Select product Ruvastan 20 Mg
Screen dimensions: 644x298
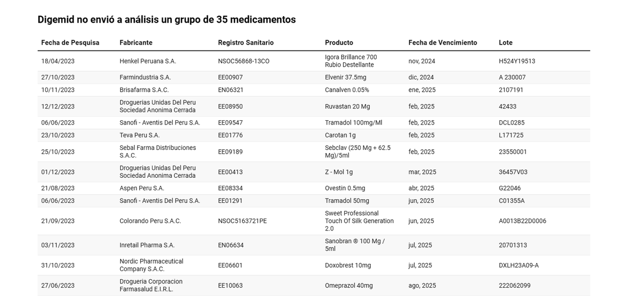347,106
